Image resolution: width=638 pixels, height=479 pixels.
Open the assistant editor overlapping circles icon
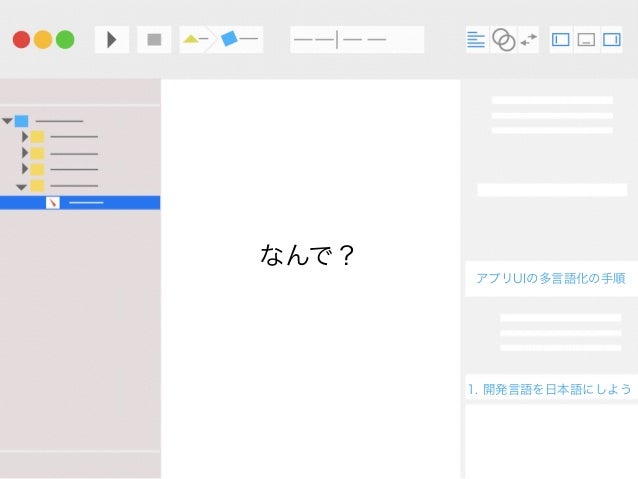click(x=504, y=39)
